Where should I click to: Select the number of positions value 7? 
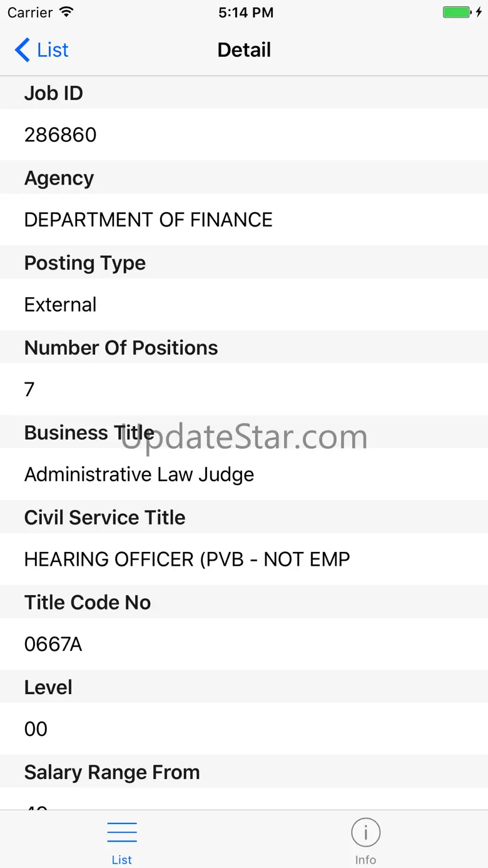[29, 390]
